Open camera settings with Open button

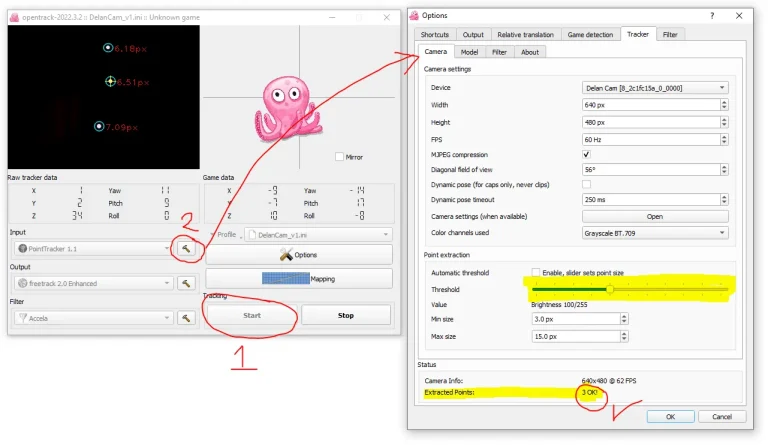(x=655, y=216)
